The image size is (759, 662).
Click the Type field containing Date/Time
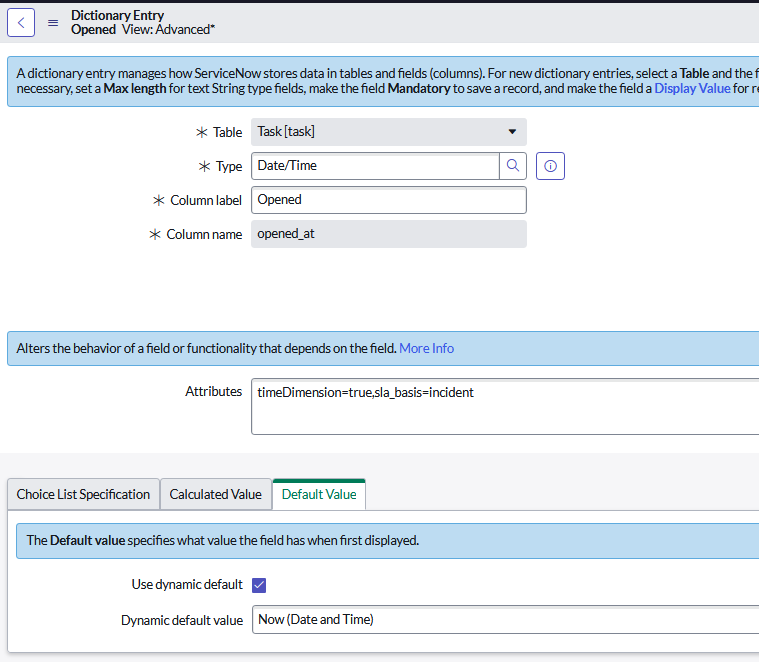tap(375, 166)
